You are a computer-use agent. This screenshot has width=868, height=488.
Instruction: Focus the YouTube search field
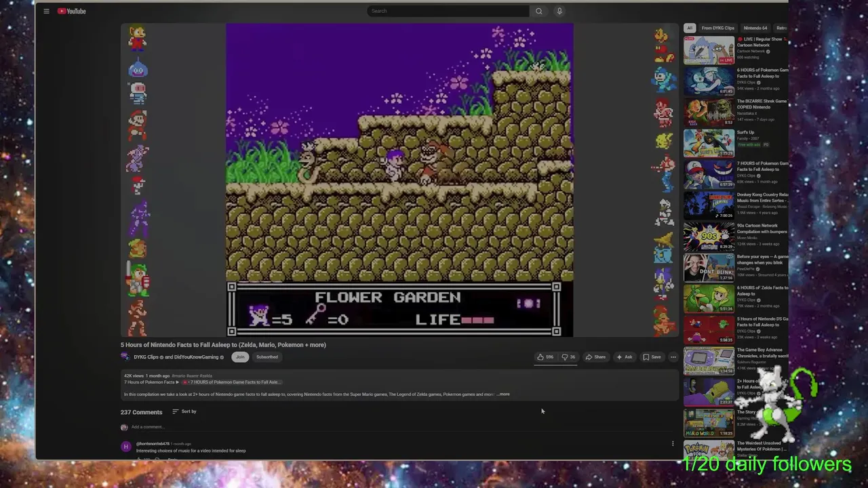448,11
